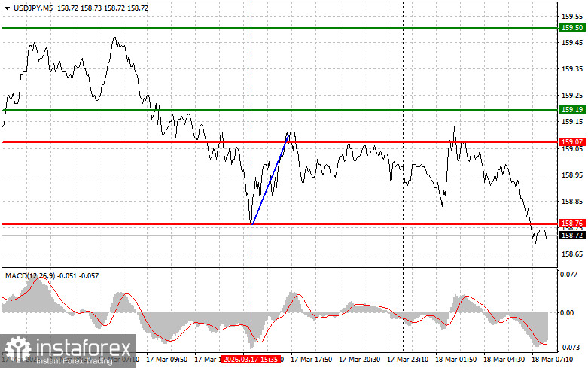The height and width of the screenshot is (368, 588).
Task: Click the MACD(12,26,9) indicator label
Action: [x=30, y=276]
